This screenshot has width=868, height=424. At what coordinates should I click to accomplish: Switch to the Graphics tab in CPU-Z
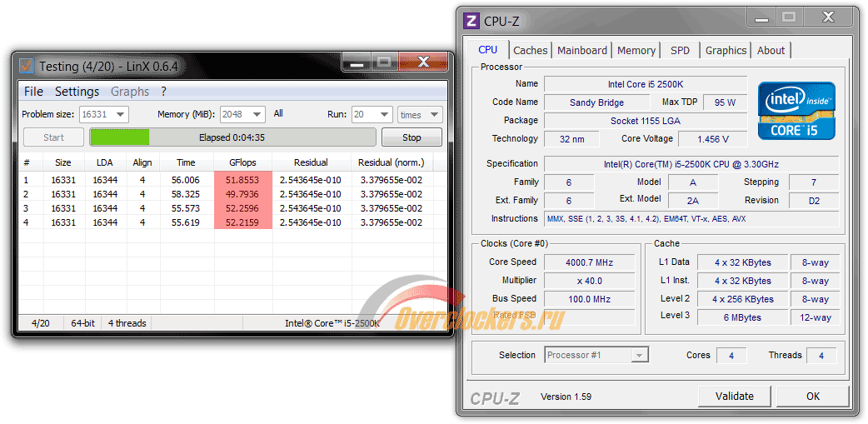coord(726,50)
